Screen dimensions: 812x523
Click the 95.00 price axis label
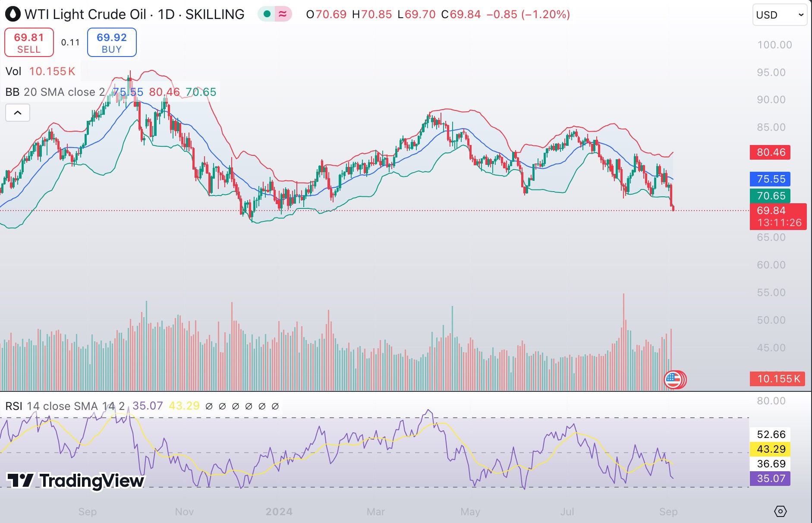click(771, 72)
